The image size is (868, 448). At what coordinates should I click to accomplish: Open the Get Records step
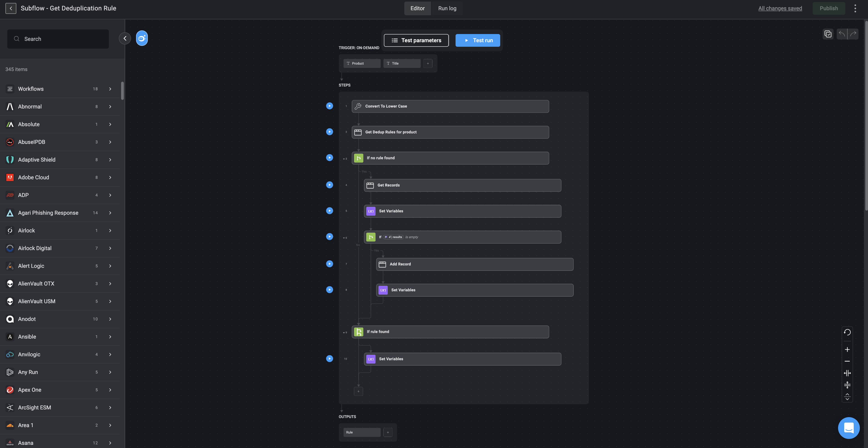click(x=462, y=185)
